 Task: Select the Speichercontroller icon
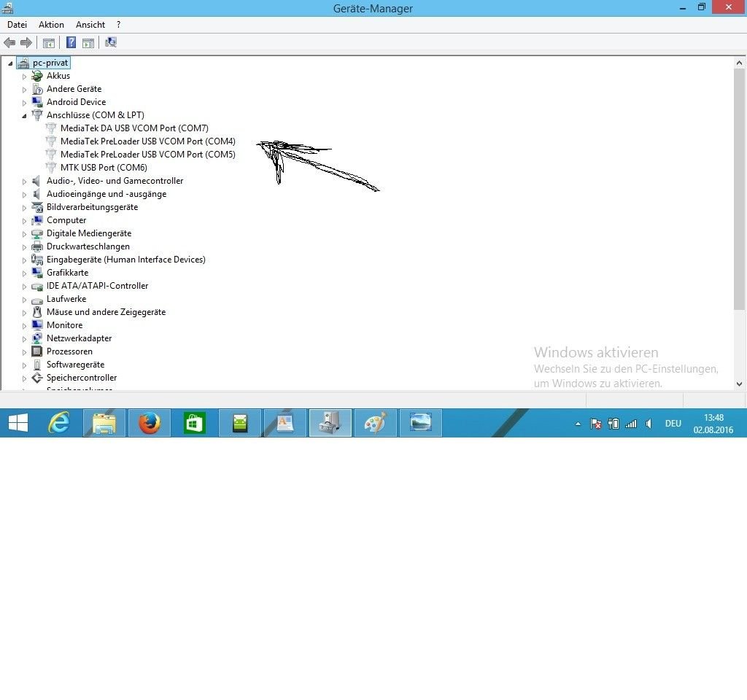[x=37, y=378]
